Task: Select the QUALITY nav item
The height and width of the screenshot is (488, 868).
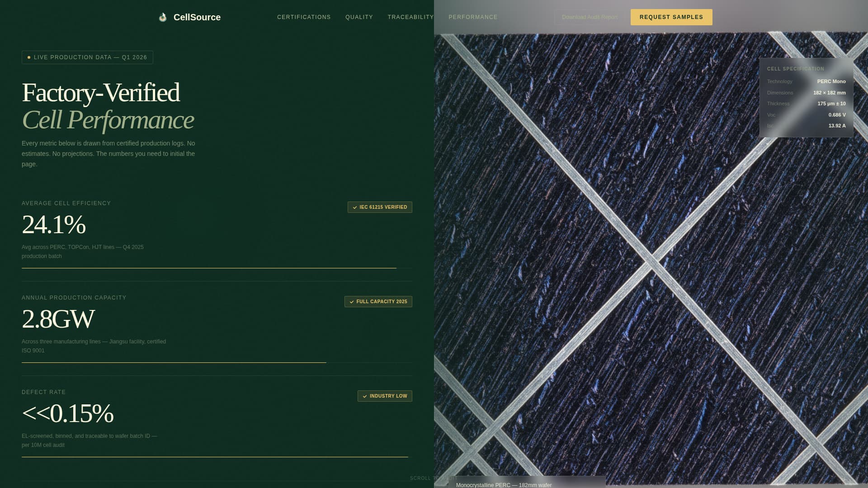Action: 359,17
